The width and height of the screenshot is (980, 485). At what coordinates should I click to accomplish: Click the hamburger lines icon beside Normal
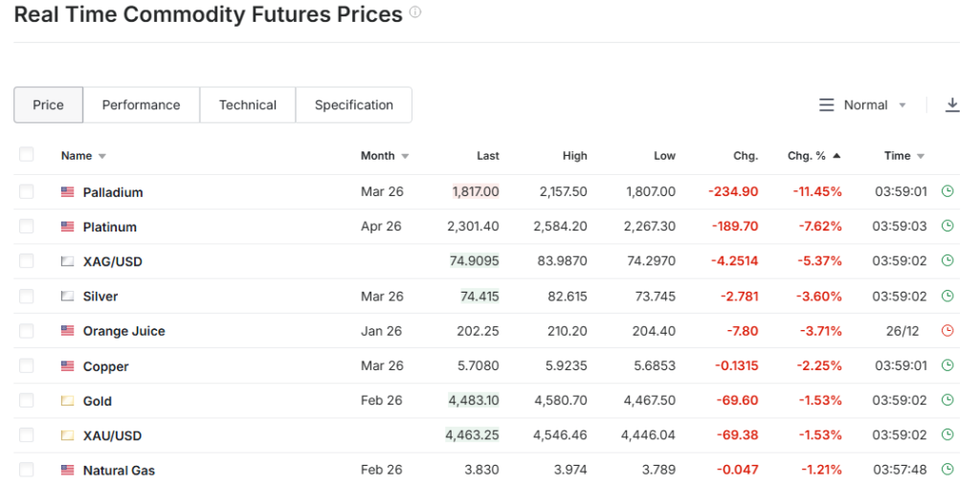[827, 105]
